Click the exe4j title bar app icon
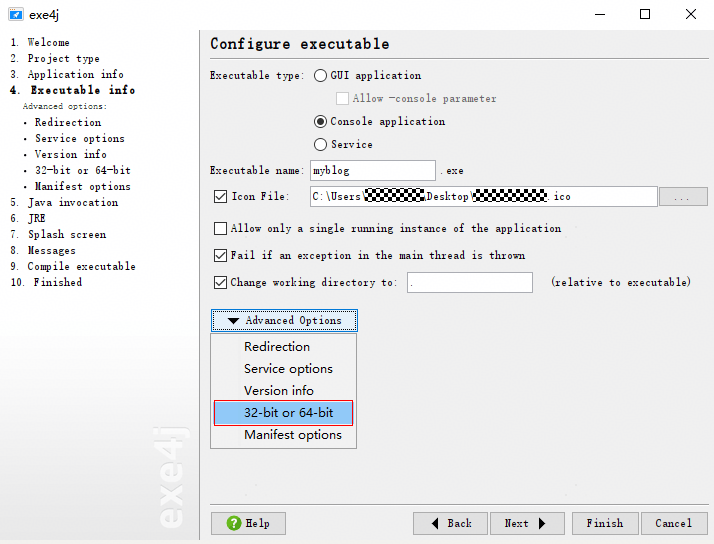This screenshot has width=714, height=544. 16,15
